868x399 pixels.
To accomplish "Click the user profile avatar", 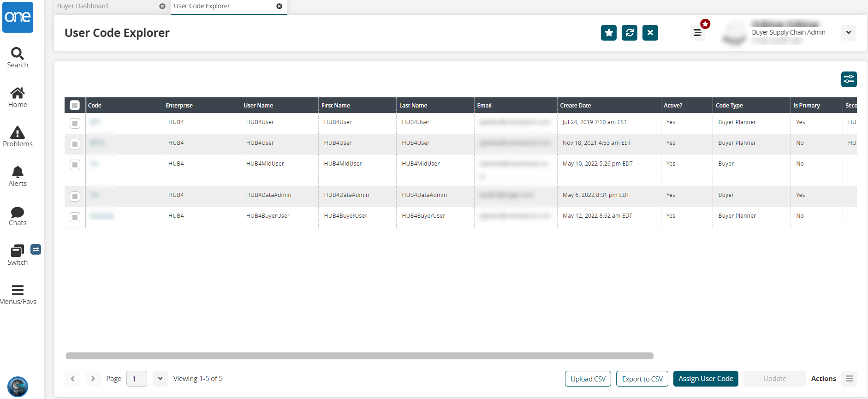I will click(x=734, y=33).
